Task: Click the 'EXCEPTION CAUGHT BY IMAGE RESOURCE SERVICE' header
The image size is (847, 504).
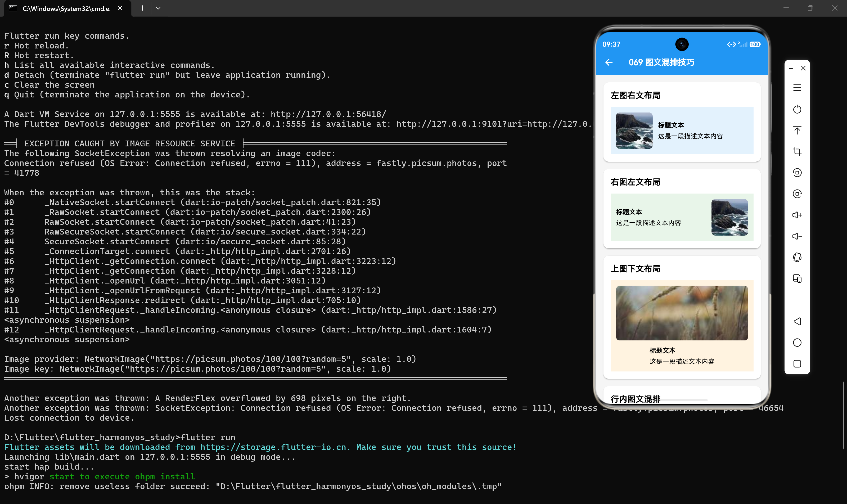Action: coord(130,144)
